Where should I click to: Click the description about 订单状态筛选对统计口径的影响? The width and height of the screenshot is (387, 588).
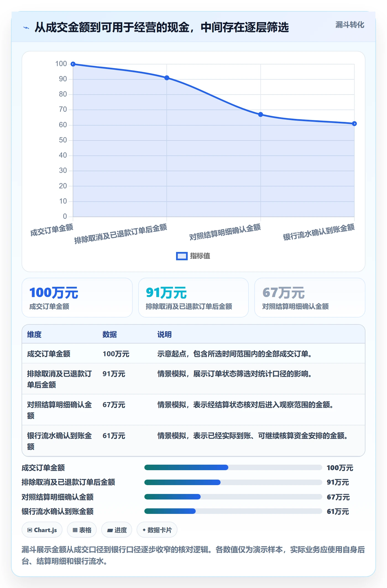[235, 374]
